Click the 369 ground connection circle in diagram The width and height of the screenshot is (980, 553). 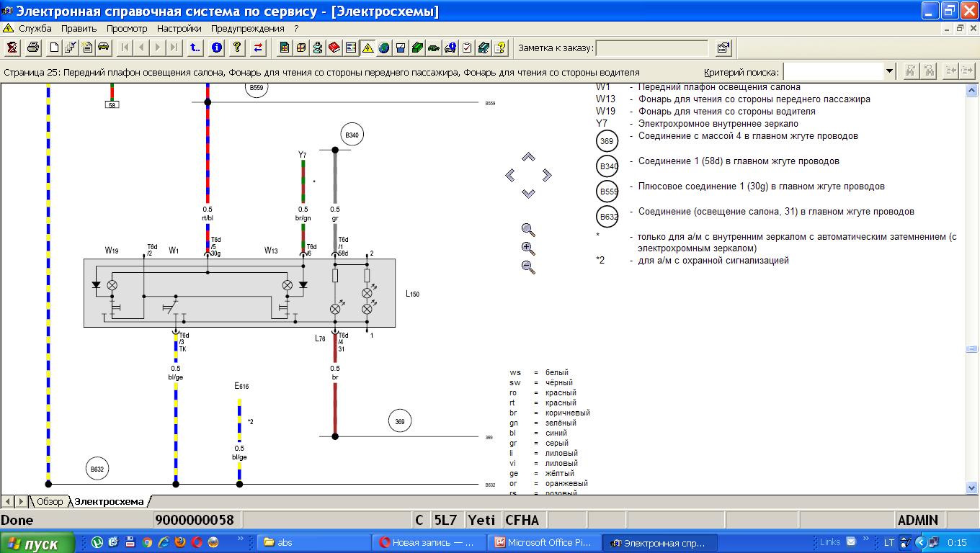pyautogui.click(x=400, y=421)
